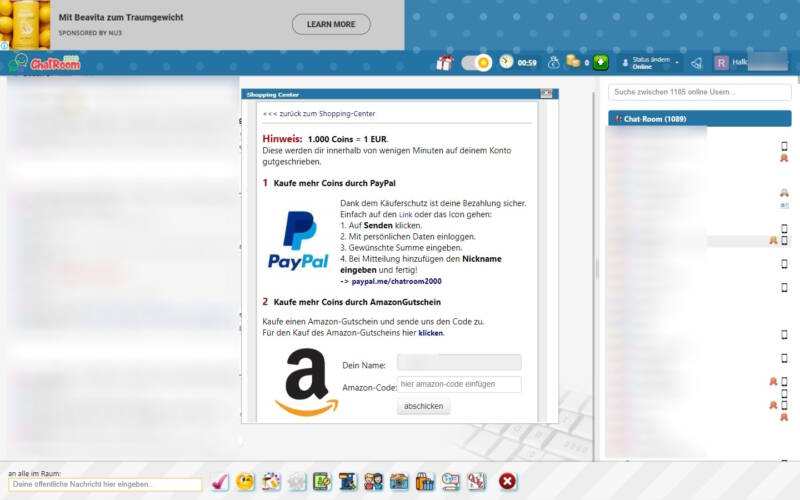Open the gift box icon in header
Image resolution: width=800 pixels, height=500 pixels.
pos(444,63)
